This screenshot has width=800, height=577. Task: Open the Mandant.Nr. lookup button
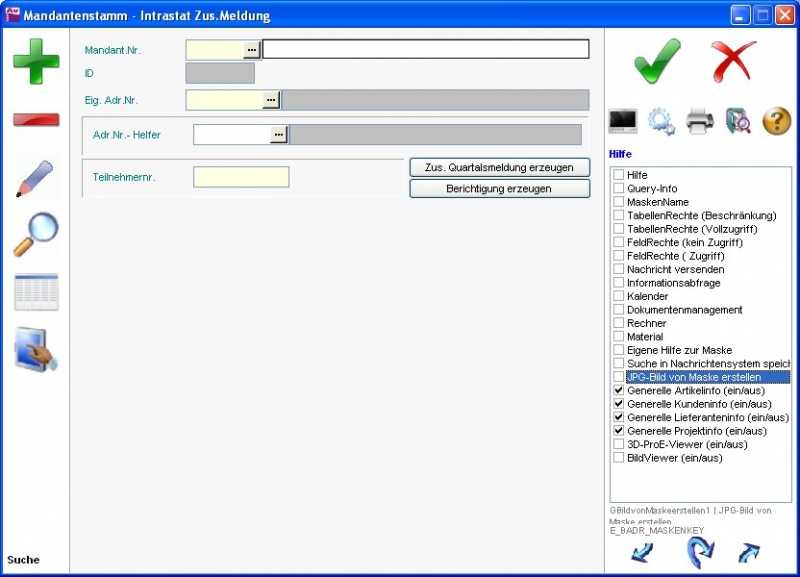coord(252,49)
